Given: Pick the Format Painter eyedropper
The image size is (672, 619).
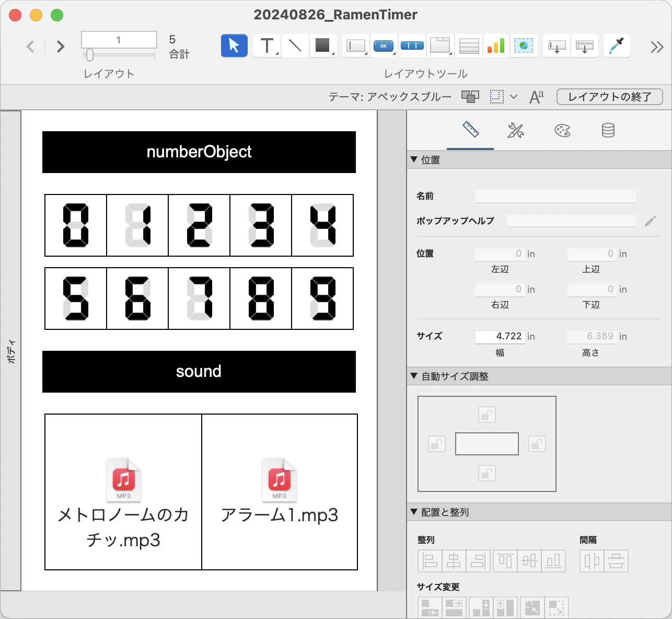Looking at the screenshot, I should tap(617, 46).
